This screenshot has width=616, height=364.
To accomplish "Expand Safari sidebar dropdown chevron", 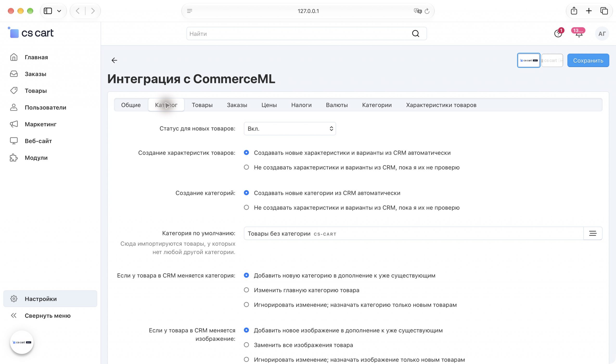I will pos(59,11).
